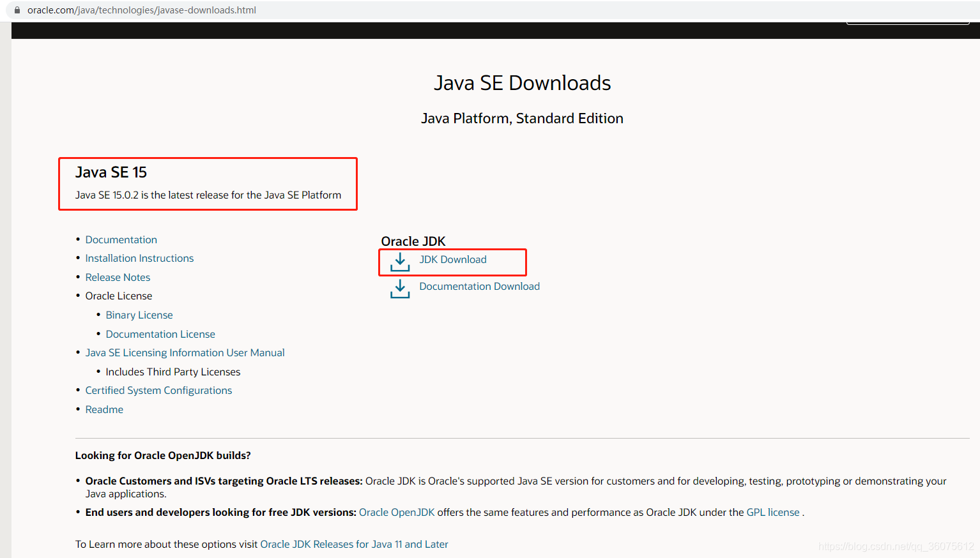Image resolution: width=980 pixels, height=558 pixels.
Task: Select the 'Oracle License' list item
Action: [119, 296]
